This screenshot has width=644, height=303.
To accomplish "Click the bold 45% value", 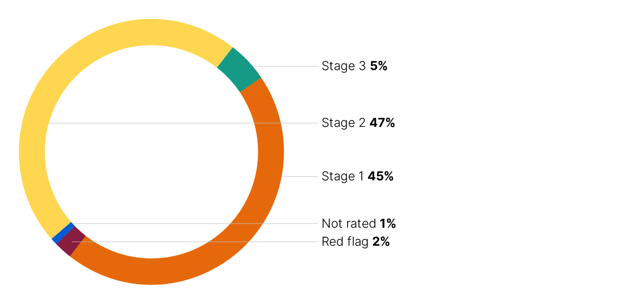I will [x=381, y=177].
